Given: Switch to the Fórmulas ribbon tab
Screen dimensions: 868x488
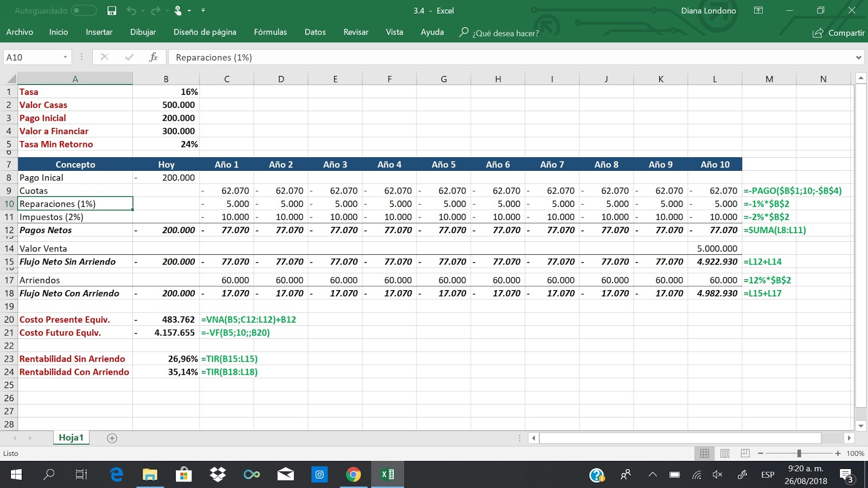Looking at the screenshot, I should [270, 32].
